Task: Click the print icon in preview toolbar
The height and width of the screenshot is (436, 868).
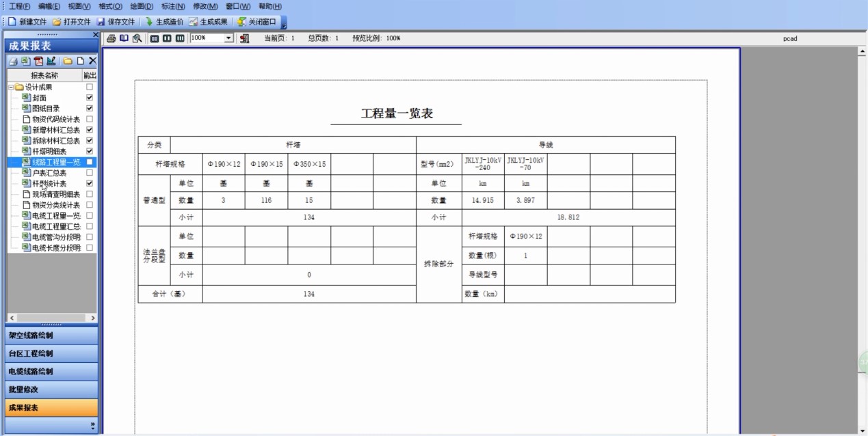Action: coord(111,38)
